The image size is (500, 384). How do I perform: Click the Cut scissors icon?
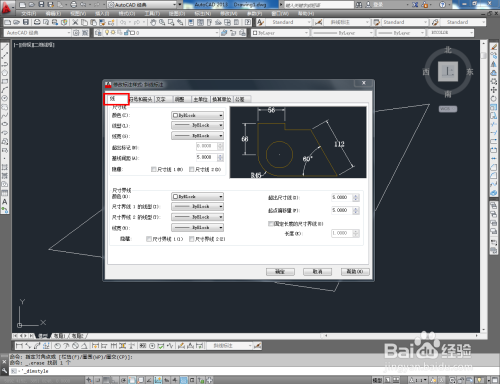click(75, 22)
